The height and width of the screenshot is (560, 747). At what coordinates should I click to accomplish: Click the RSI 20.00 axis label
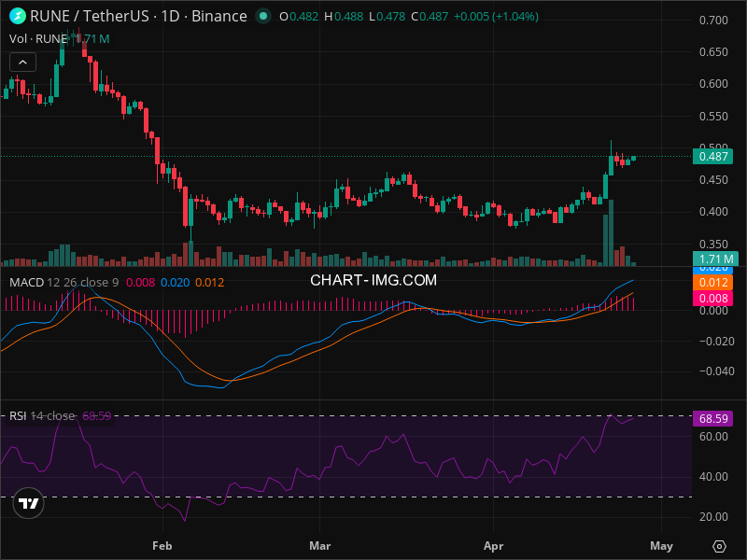coord(713,517)
